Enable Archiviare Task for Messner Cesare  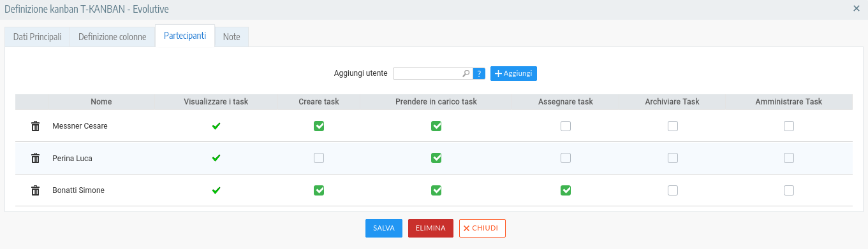pos(673,126)
